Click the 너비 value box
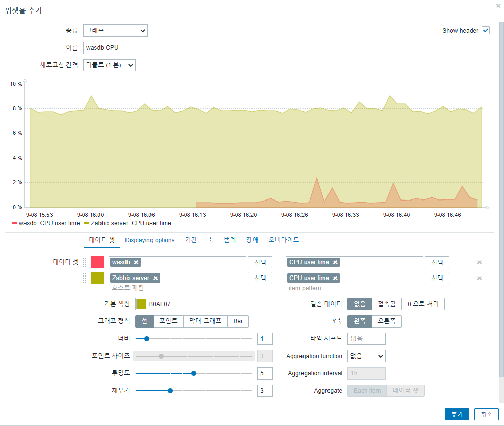504x426 pixels. click(265, 339)
